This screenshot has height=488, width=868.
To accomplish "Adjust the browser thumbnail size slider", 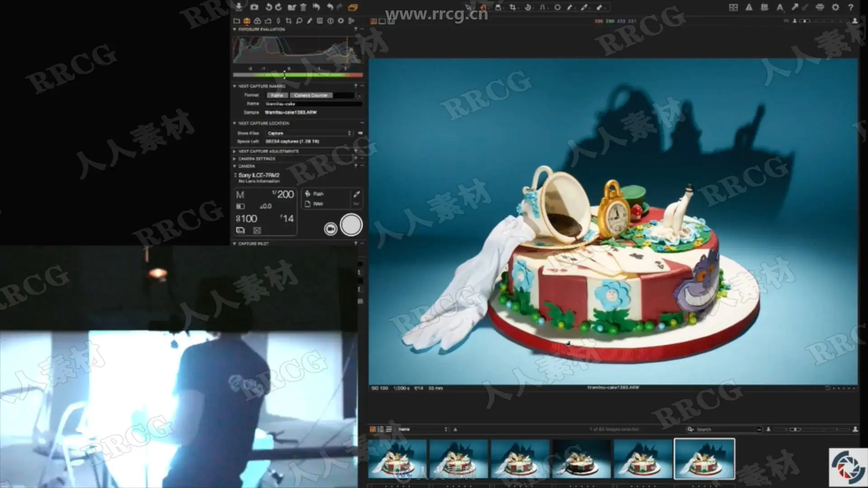I will click(x=796, y=429).
